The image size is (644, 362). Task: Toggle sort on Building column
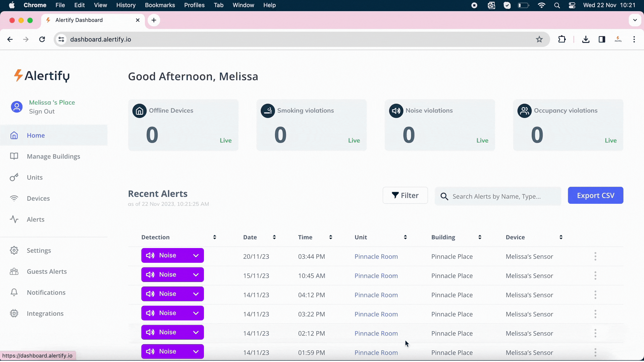(x=480, y=237)
